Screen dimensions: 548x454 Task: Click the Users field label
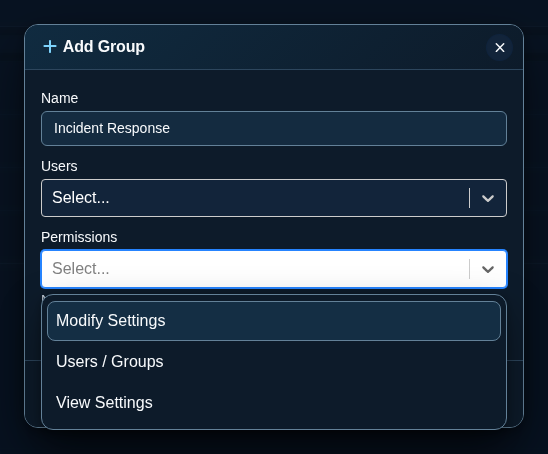pos(59,166)
